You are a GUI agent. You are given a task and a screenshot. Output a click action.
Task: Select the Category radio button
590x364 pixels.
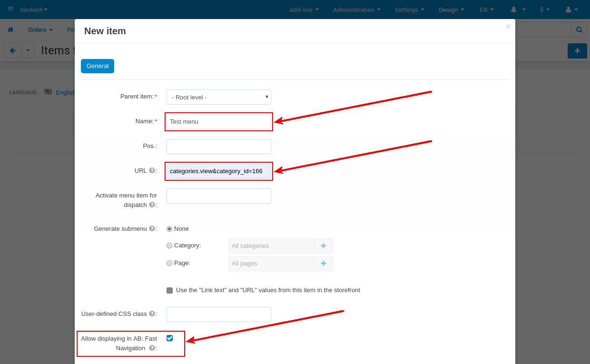tap(169, 246)
